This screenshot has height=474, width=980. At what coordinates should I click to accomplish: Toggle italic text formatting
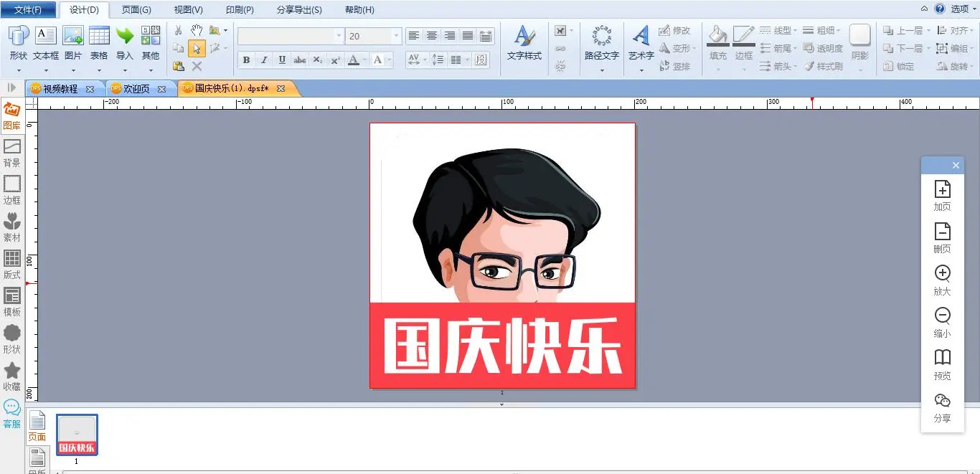point(264,60)
